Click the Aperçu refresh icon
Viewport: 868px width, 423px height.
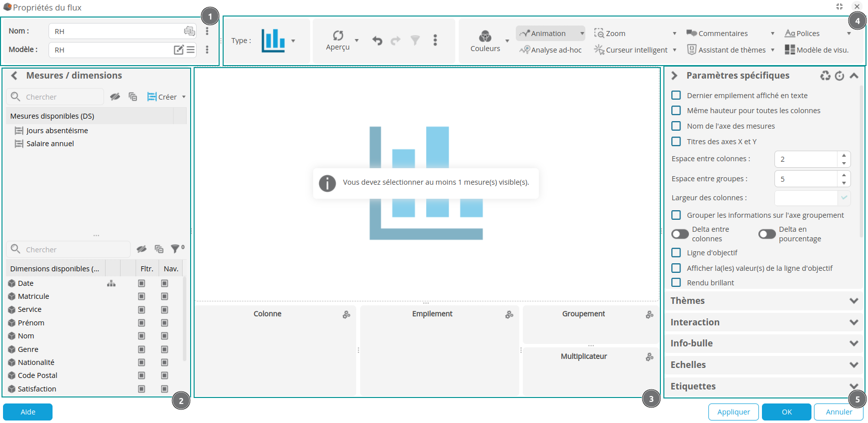pyautogui.click(x=338, y=36)
